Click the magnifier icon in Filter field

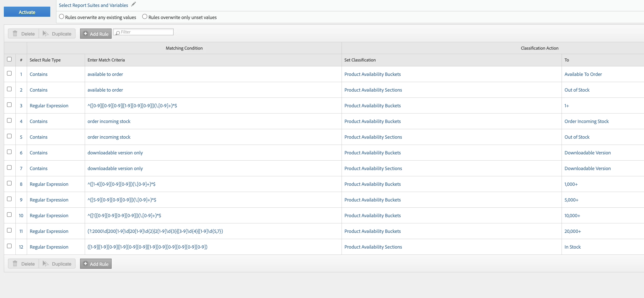pos(118,33)
